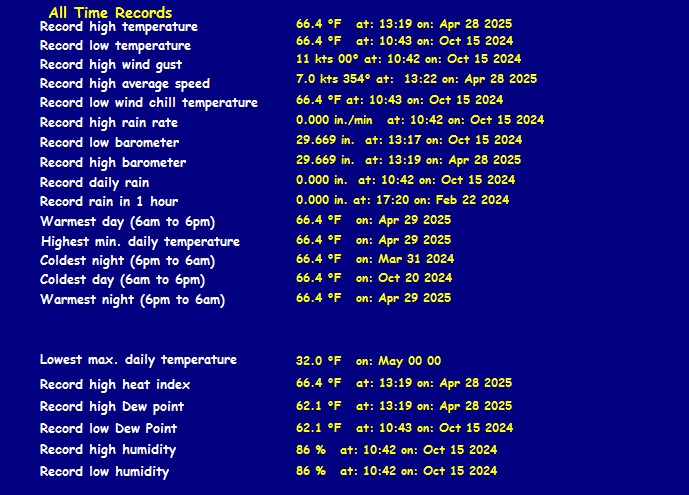The width and height of the screenshot is (689, 495).
Task: Click the coldest day value 'Oct 20 2024'
Action: click(374, 278)
